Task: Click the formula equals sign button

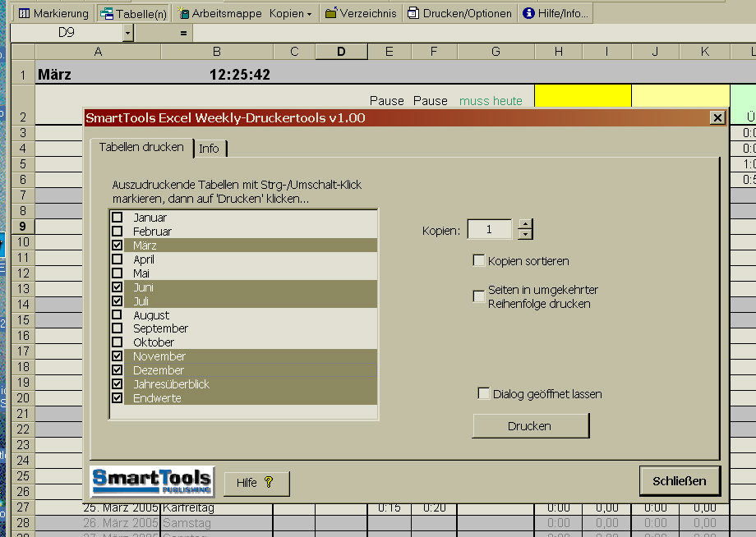Action: click(183, 33)
